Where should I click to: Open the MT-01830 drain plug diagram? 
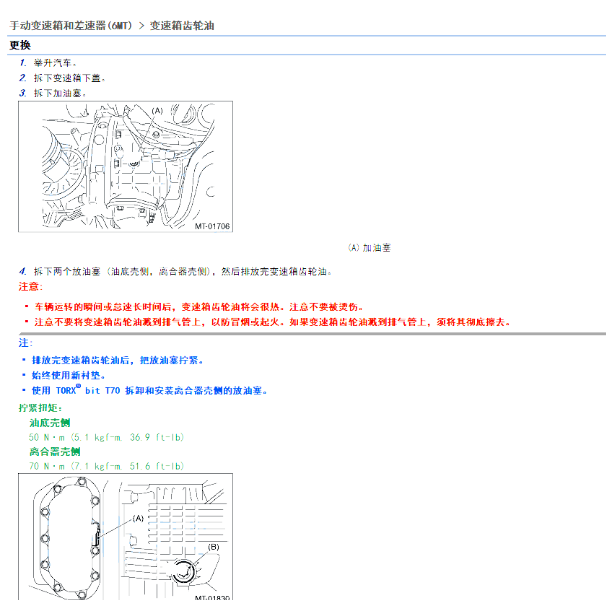point(126,537)
